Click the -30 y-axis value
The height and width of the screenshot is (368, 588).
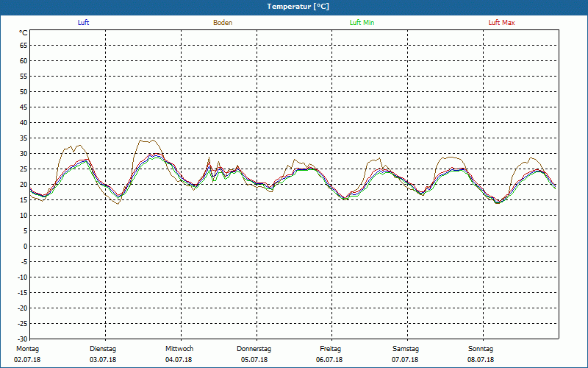(22, 339)
